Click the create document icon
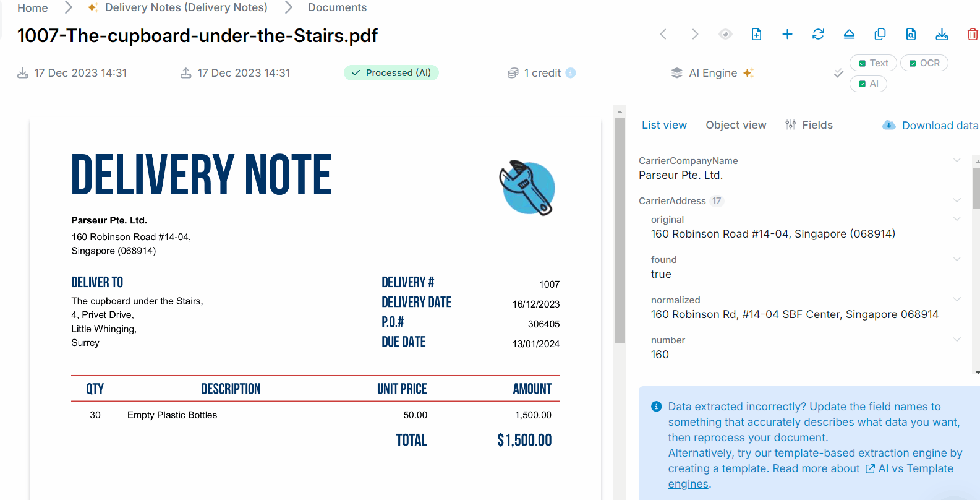Screen dimensions: 980x500 (756, 34)
